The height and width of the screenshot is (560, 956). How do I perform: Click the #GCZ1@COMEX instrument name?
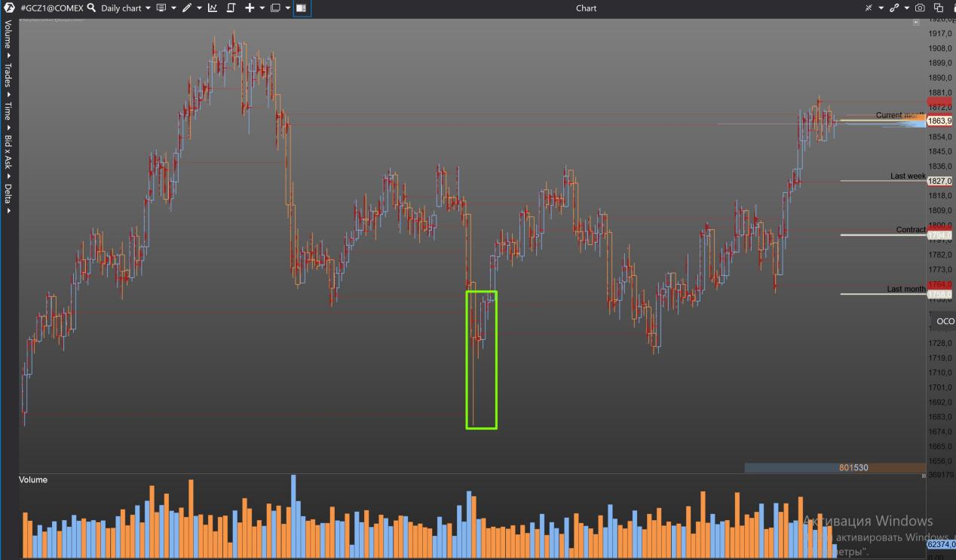pyautogui.click(x=51, y=8)
